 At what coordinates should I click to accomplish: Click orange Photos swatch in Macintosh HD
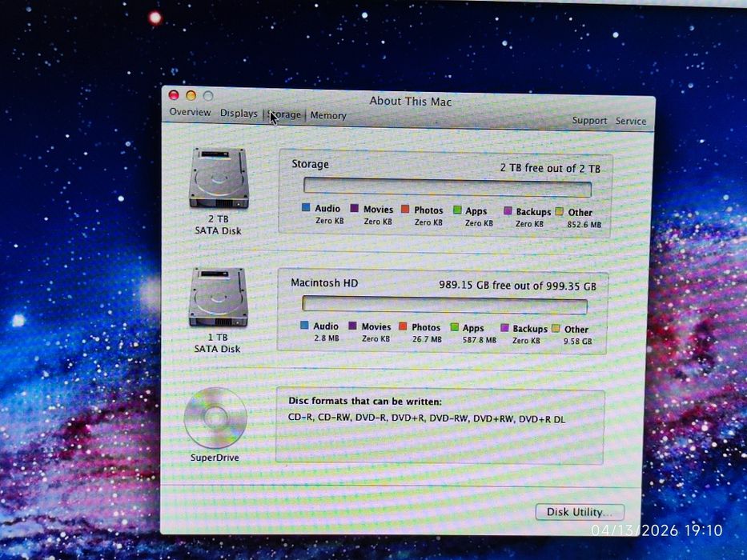(403, 326)
